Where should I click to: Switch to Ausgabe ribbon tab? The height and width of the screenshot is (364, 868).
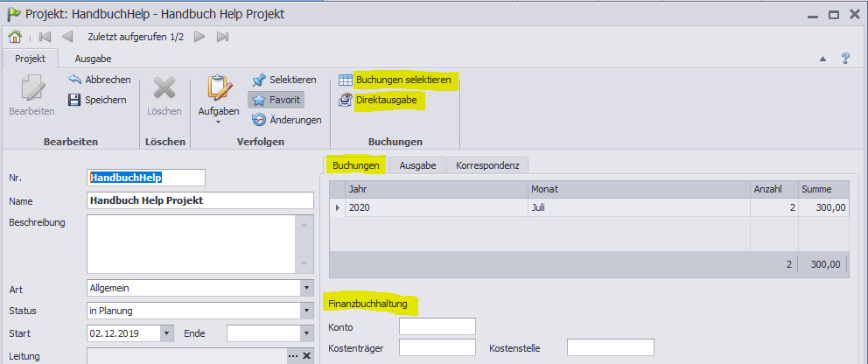point(93,58)
